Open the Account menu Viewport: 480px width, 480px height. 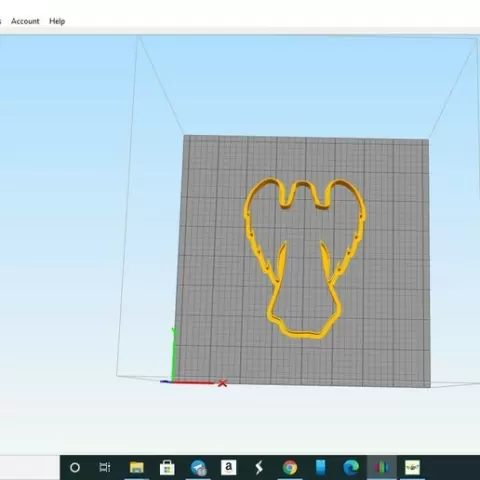point(25,21)
